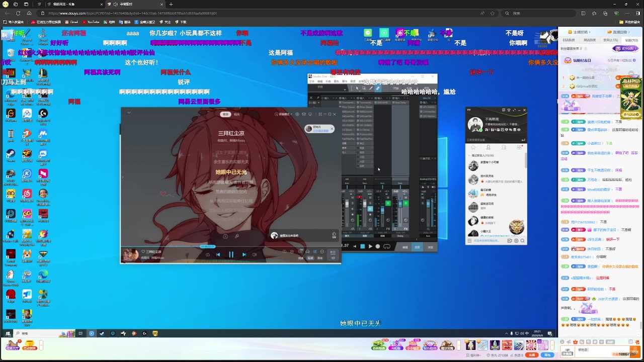644x362 pixels.
Task: Open the YouTube bookmark
Action: click(91, 22)
